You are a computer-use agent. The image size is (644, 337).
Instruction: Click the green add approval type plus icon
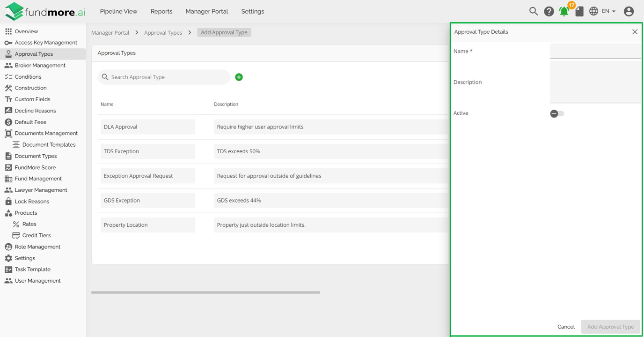coord(239,77)
